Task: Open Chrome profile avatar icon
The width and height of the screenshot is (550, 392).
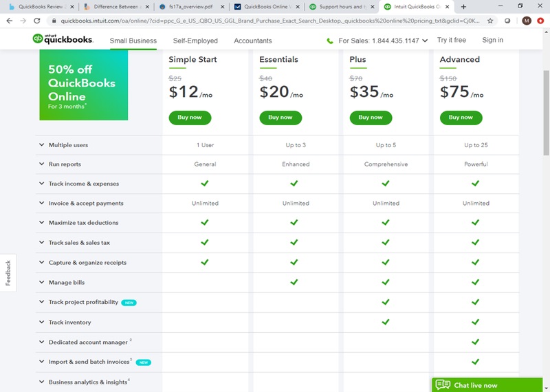Action: [527, 21]
